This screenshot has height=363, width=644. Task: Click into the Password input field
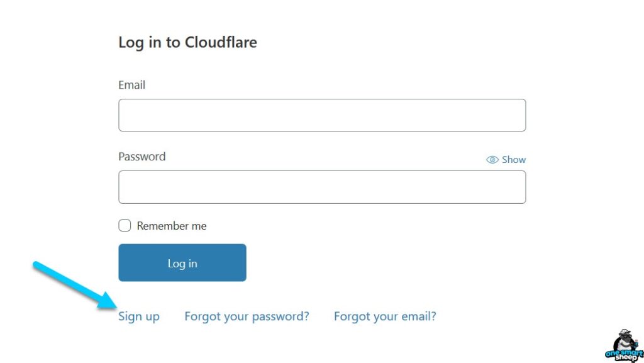point(322,187)
